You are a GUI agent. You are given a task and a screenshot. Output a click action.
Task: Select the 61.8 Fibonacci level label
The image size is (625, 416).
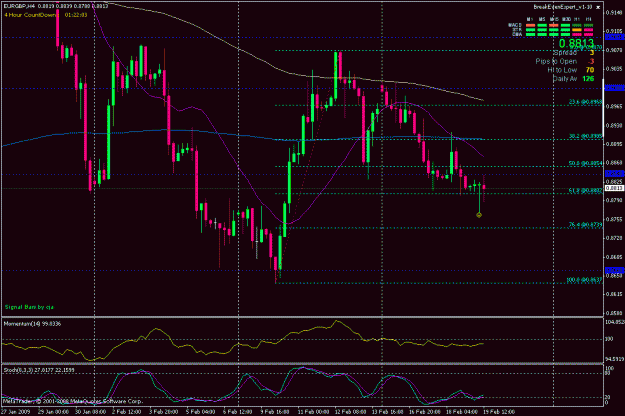(585, 191)
